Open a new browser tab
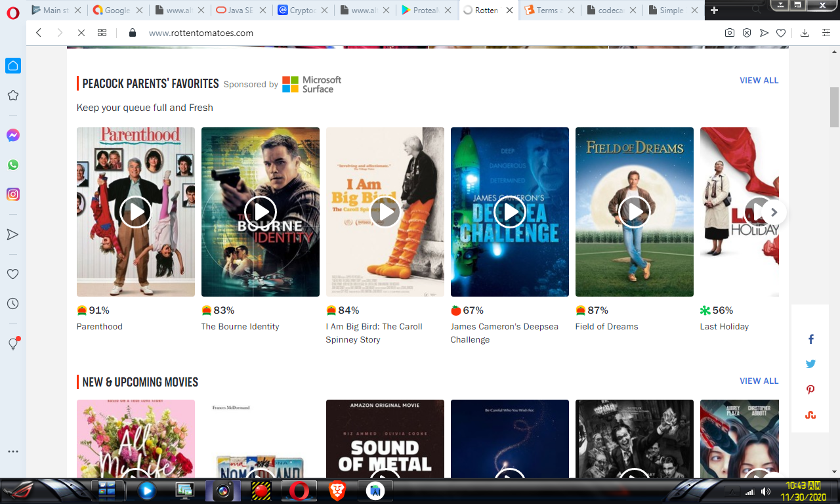 [x=715, y=10]
